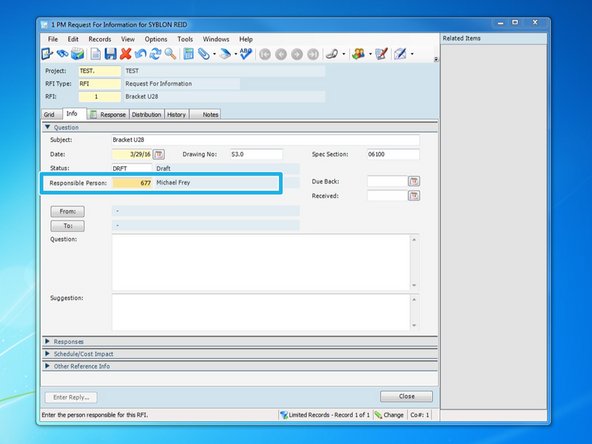592x444 pixels.
Task: Open the calculator toolbar icon
Action: [188, 54]
